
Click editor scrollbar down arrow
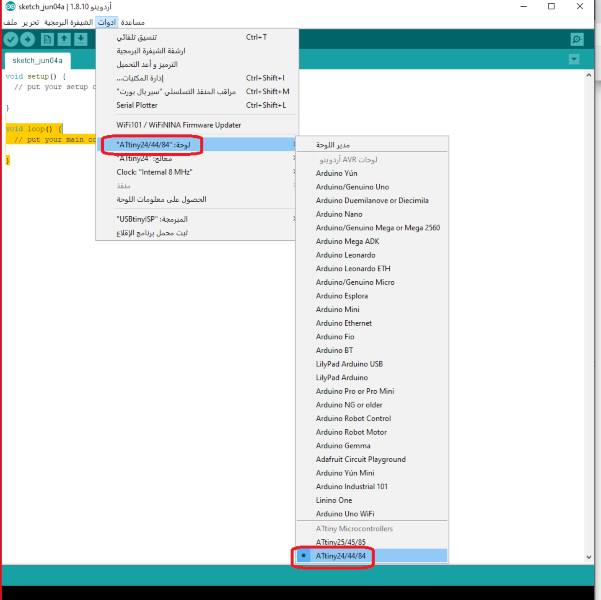pos(588,557)
